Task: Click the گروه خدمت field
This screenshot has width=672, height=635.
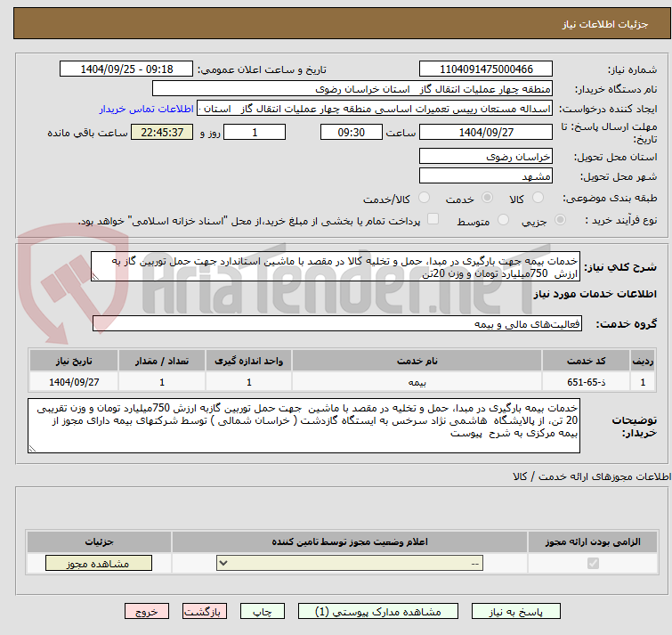Action: click(x=336, y=325)
